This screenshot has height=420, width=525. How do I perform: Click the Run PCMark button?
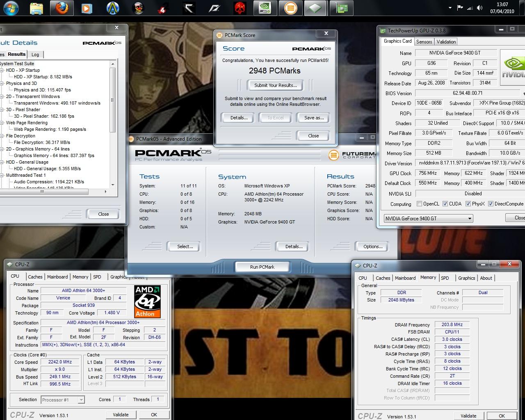point(262,267)
